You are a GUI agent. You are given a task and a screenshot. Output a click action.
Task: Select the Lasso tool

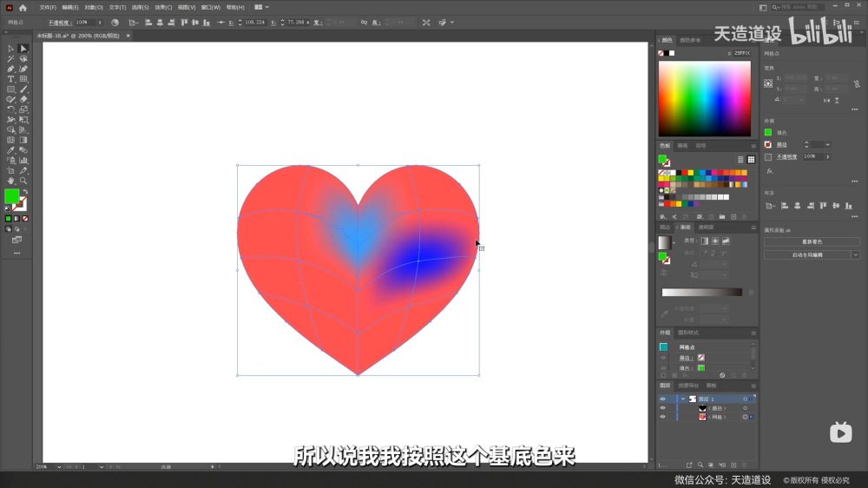[23, 59]
